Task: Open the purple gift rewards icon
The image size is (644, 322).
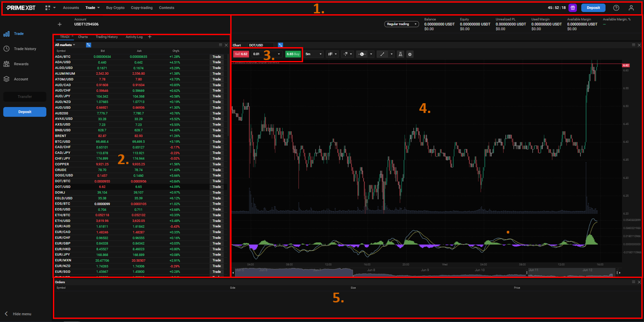Action: [x=573, y=8]
